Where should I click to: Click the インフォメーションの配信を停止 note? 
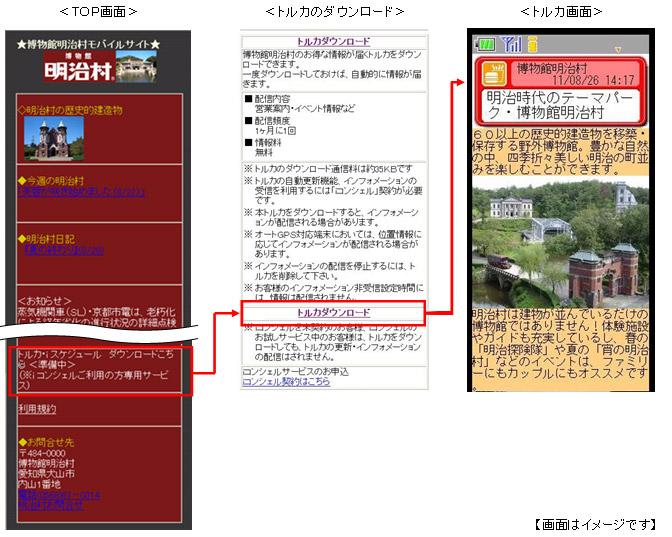click(330, 271)
